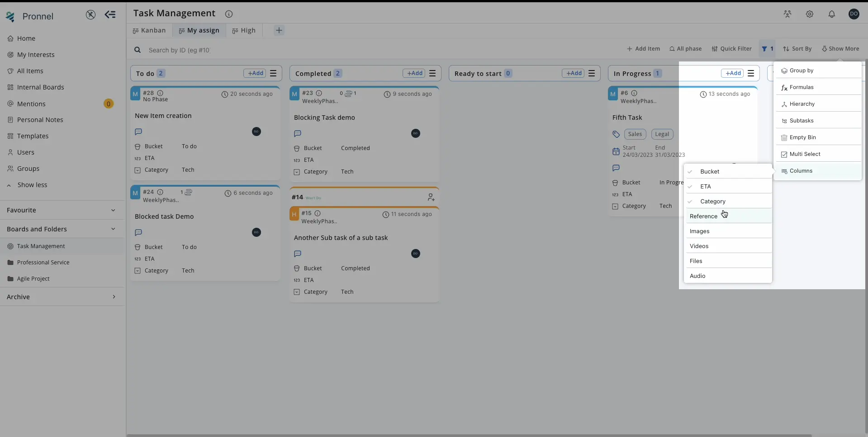
Task: Open the Ready to start column hamburger menu
Action: click(x=592, y=73)
